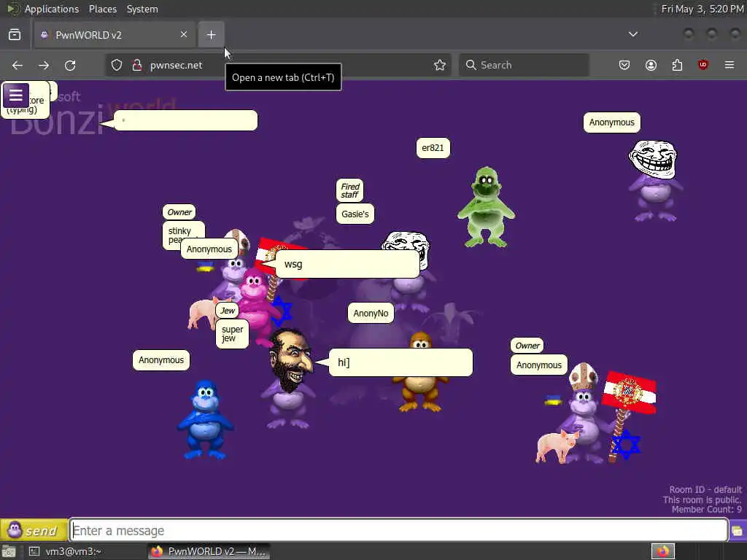747x560 pixels.
Task: Close the PwnWORLD v2 tab
Action: (184, 34)
